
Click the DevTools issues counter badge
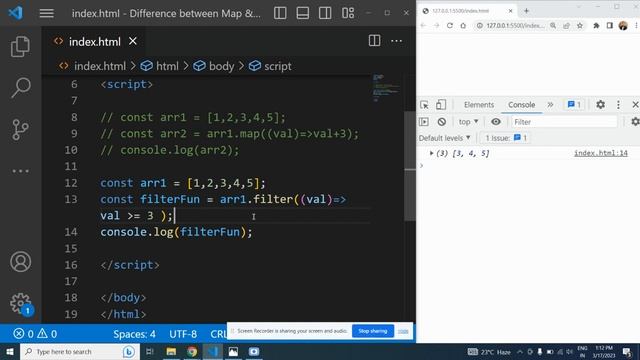pyautogui.click(x=574, y=105)
